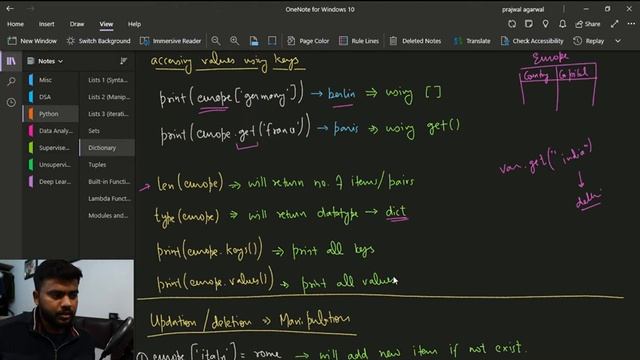
Task: Start ink Replay
Action: coord(589,41)
